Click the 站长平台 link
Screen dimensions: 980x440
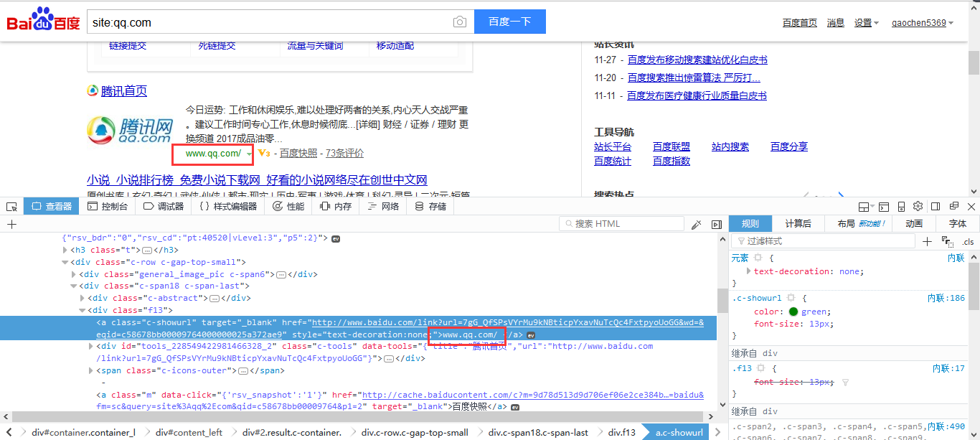click(613, 146)
